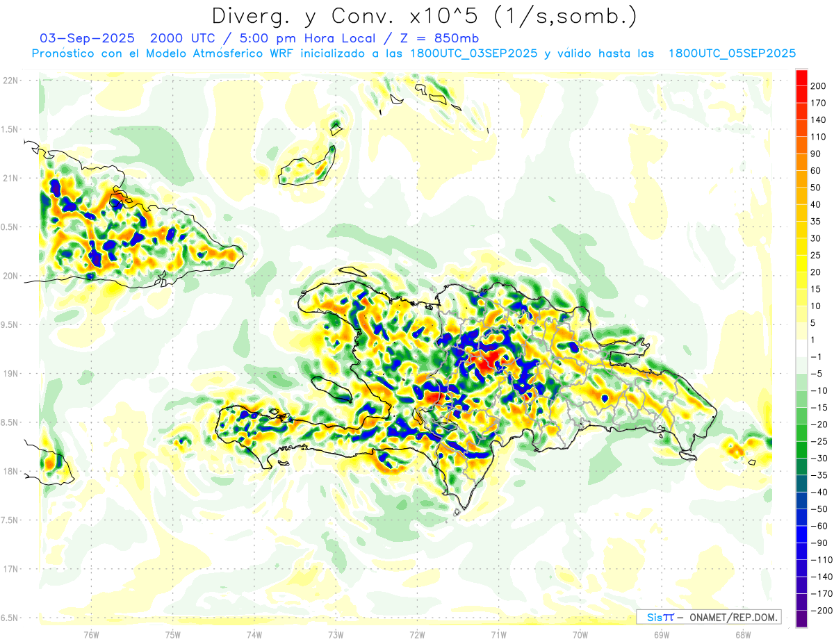Click the red top segment of the colorbar
The height and width of the screenshot is (644, 834).
(801, 78)
